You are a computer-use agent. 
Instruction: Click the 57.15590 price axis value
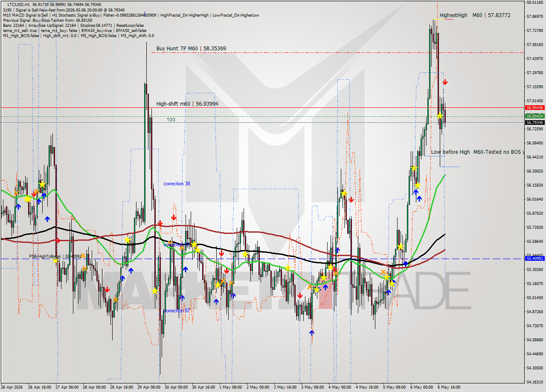[x=534, y=87]
